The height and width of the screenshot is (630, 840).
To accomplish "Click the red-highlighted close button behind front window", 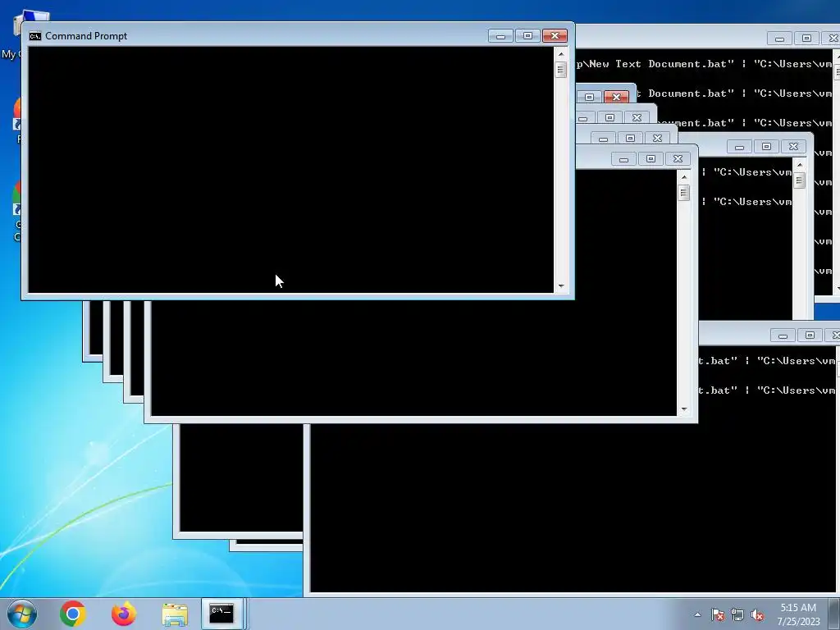I will pos(616,97).
